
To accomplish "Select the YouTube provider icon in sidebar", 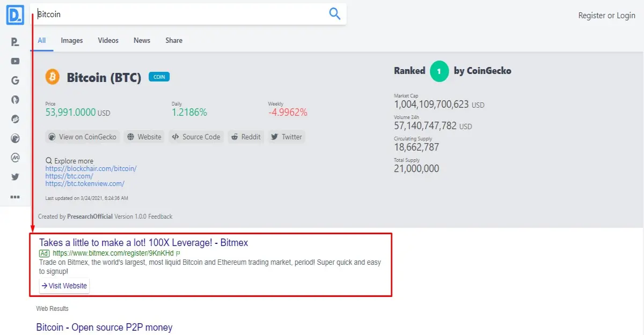I will click(15, 62).
